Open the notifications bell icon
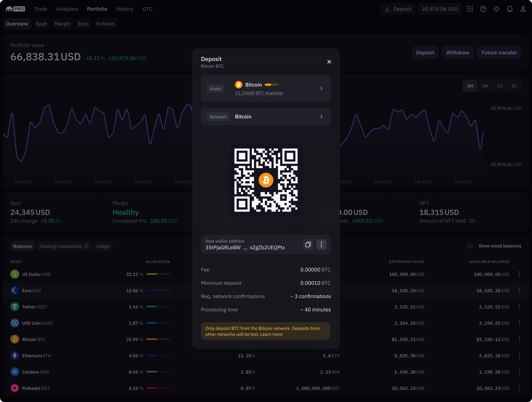The image size is (532, 402). coord(510,9)
